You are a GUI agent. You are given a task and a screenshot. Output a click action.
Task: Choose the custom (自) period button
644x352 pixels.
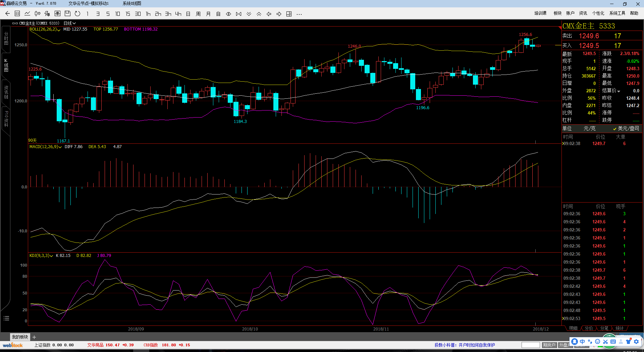click(x=218, y=14)
